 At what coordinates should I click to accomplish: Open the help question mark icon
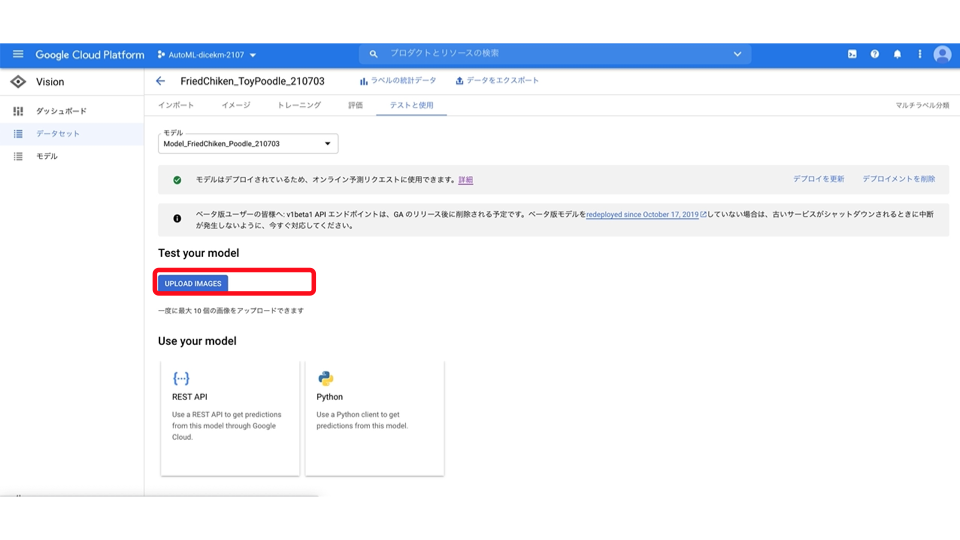(875, 54)
